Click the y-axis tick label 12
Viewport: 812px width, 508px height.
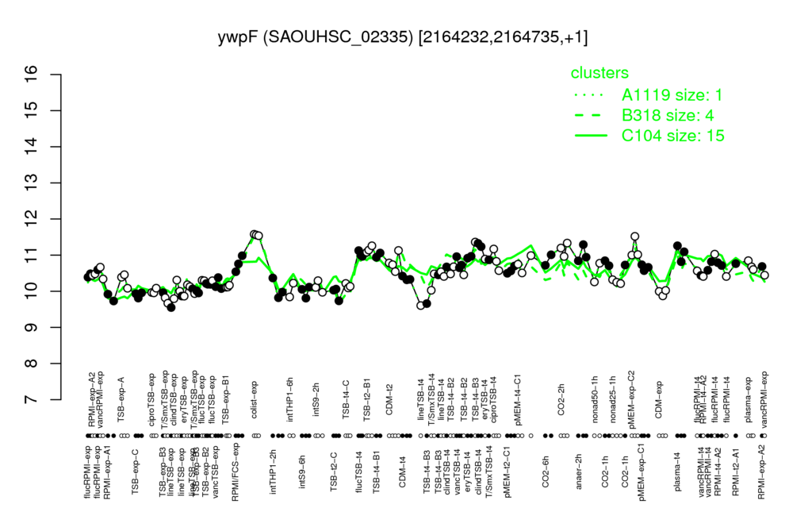32,219
